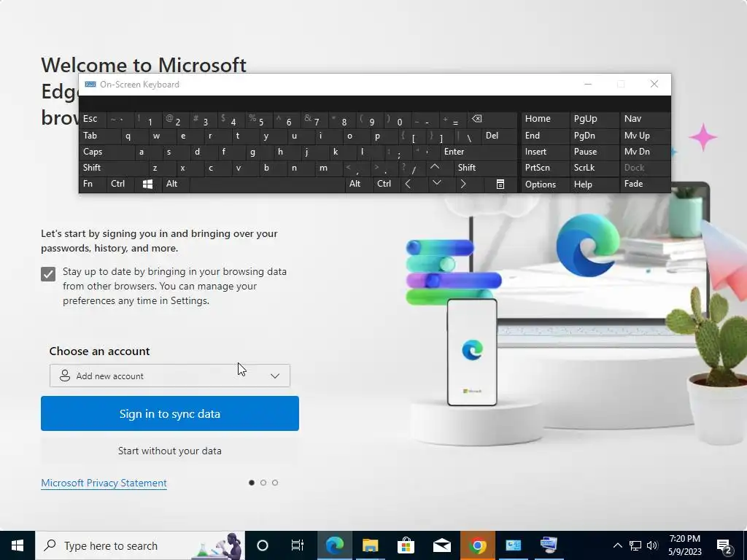Click Start without your data

pyautogui.click(x=169, y=451)
